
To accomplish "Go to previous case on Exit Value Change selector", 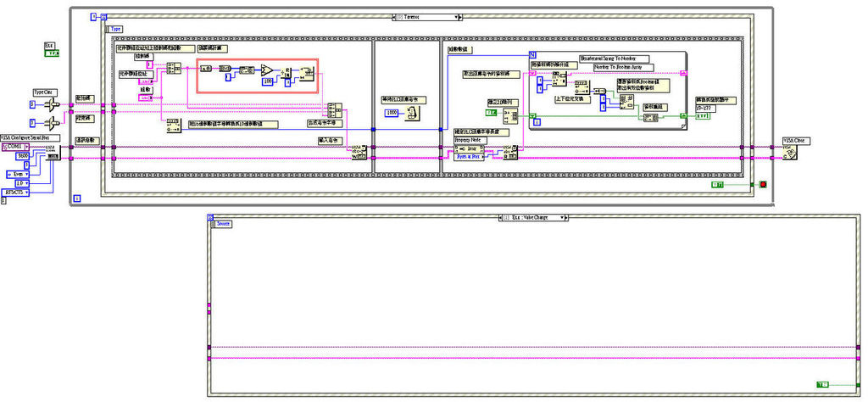I will click(501, 218).
